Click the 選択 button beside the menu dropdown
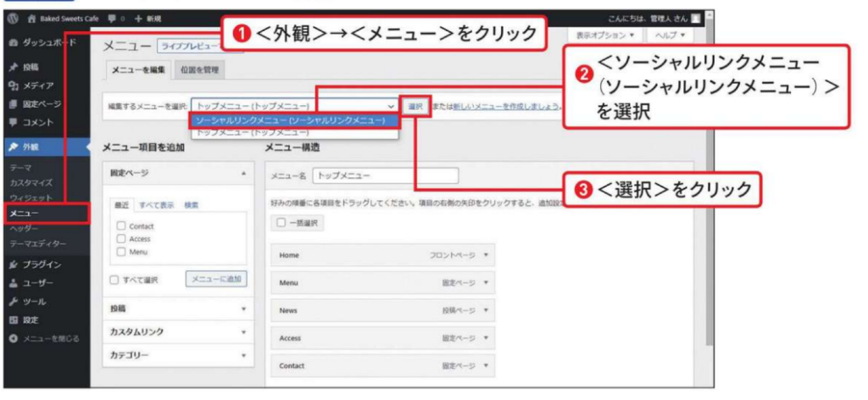Image resolution: width=868 pixels, height=400 pixels. pos(415,106)
